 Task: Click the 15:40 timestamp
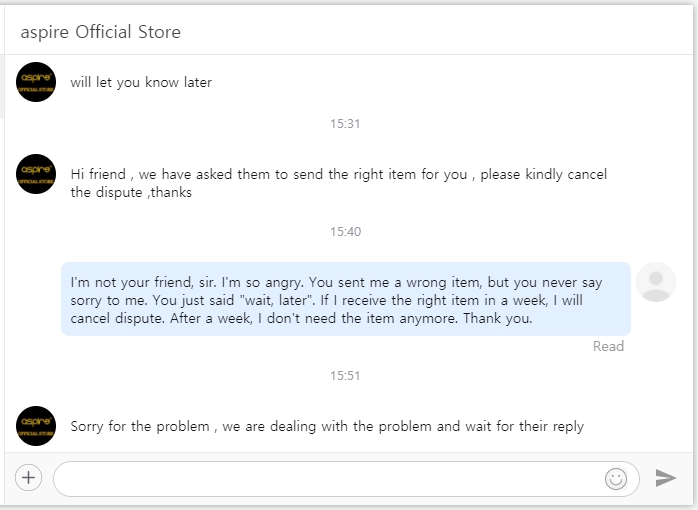345,232
